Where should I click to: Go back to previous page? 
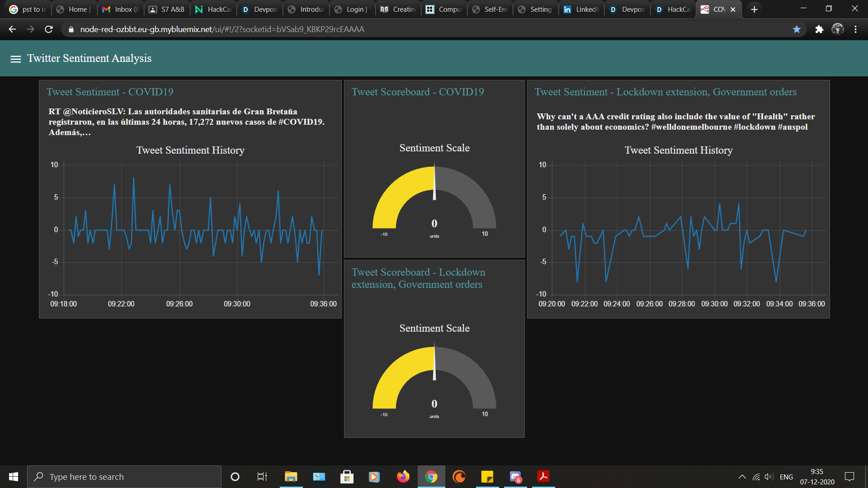[x=12, y=29]
